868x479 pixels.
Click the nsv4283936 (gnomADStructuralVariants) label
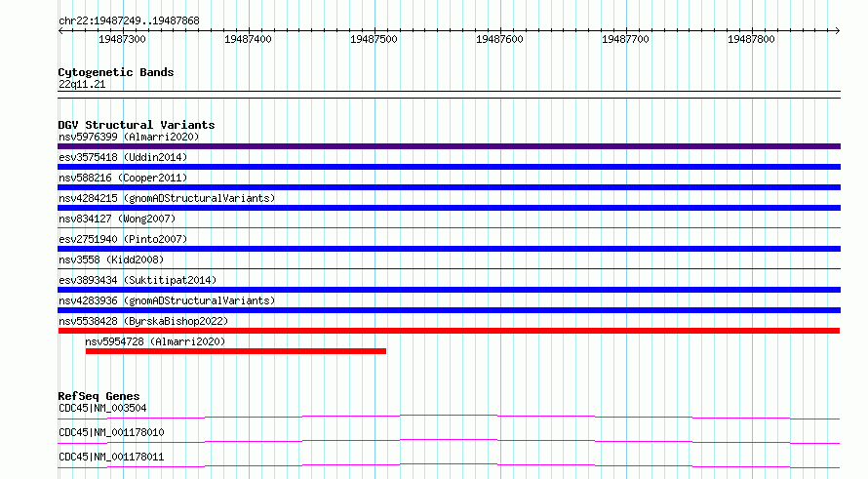tap(167, 300)
